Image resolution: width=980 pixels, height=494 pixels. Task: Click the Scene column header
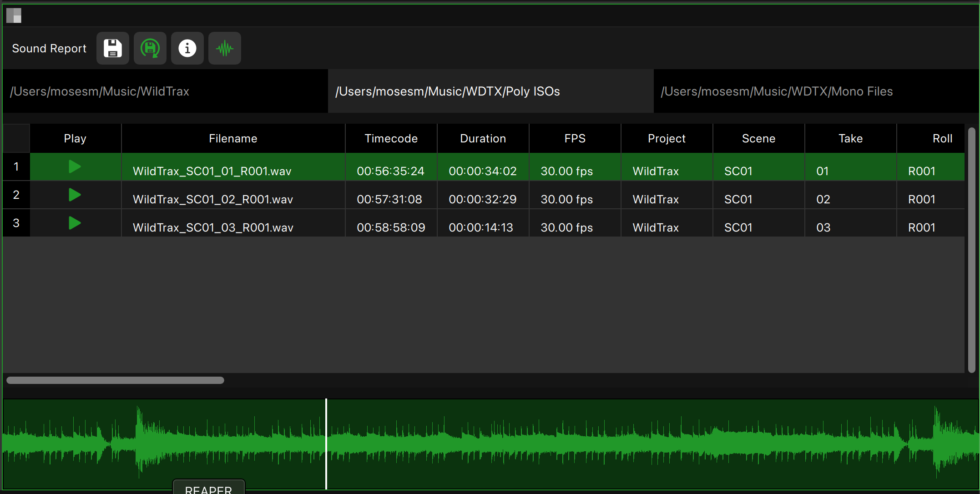(758, 138)
